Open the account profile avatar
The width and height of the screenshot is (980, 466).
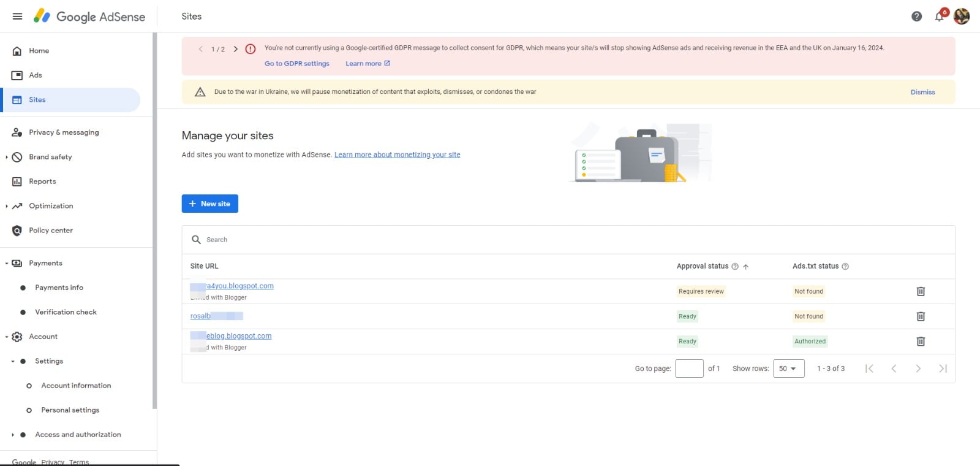962,17
